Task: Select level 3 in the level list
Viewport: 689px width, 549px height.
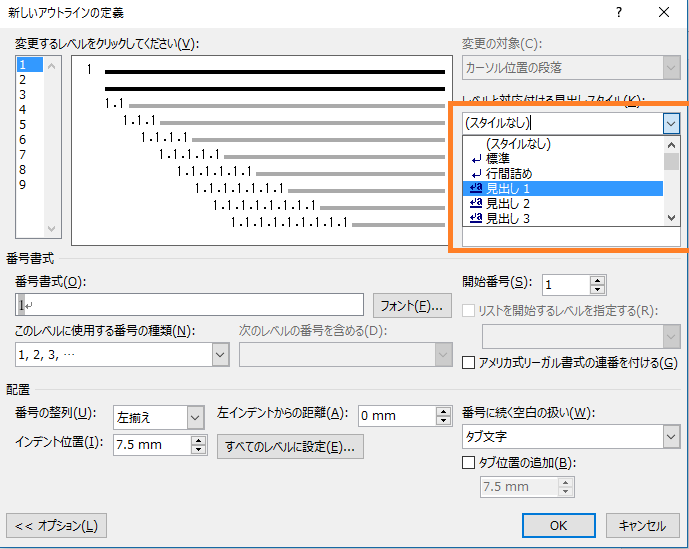Action: coord(29,95)
